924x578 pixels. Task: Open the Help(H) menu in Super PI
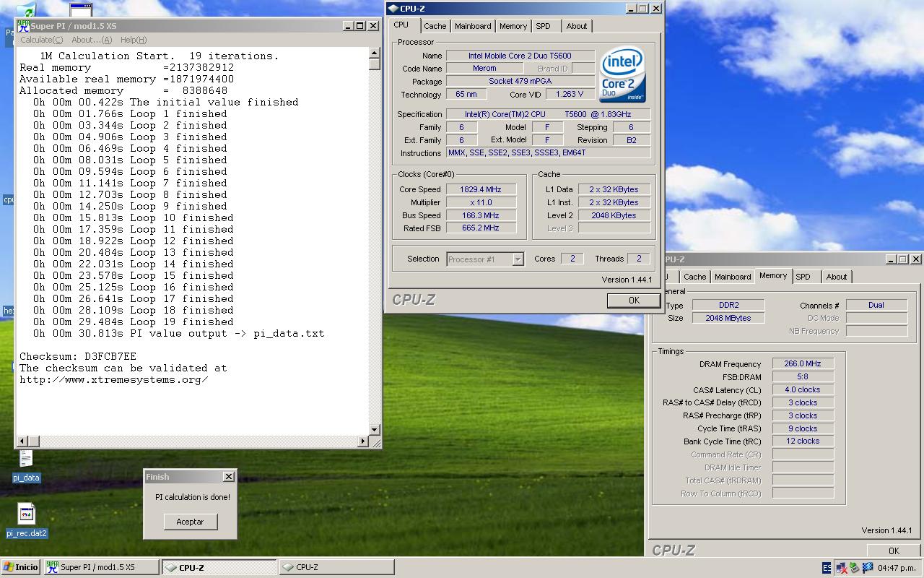pyautogui.click(x=134, y=40)
